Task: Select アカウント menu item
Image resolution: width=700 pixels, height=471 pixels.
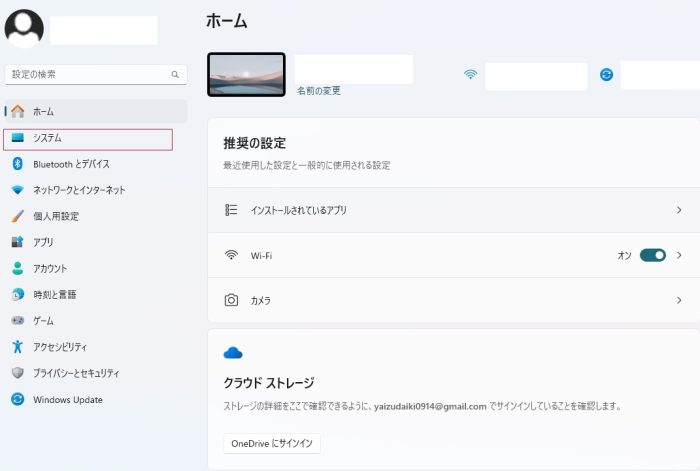Action: click(95, 268)
